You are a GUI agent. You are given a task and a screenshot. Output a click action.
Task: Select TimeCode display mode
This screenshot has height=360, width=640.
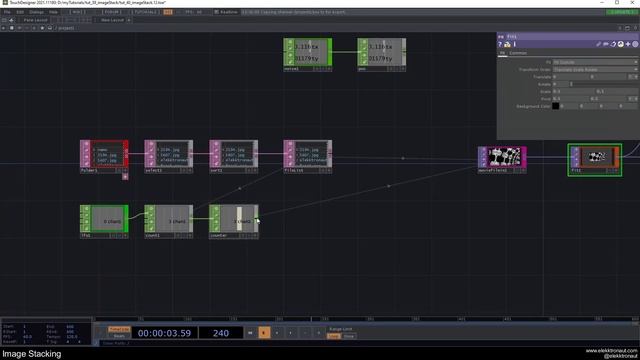tap(119, 329)
